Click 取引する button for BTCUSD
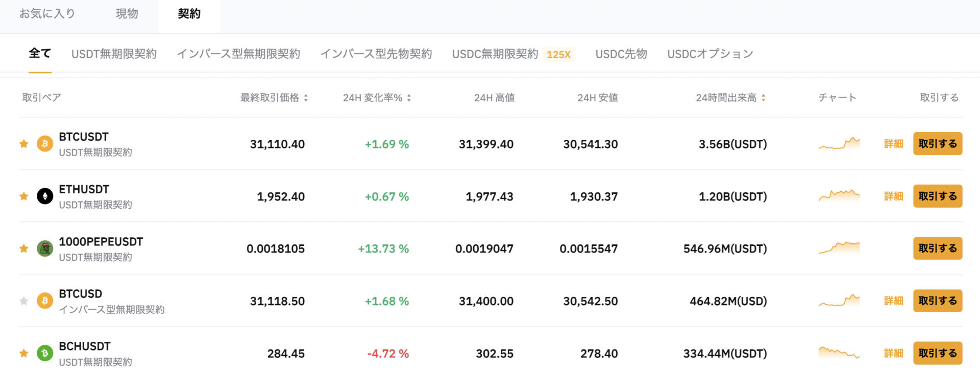980x378 pixels. coord(938,301)
